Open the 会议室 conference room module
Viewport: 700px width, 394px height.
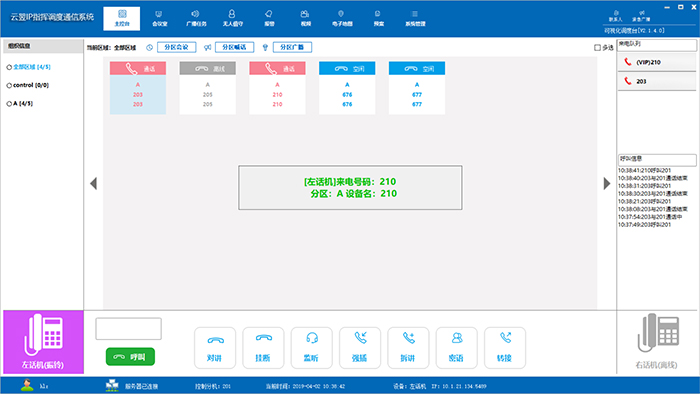tap(159, 18)
